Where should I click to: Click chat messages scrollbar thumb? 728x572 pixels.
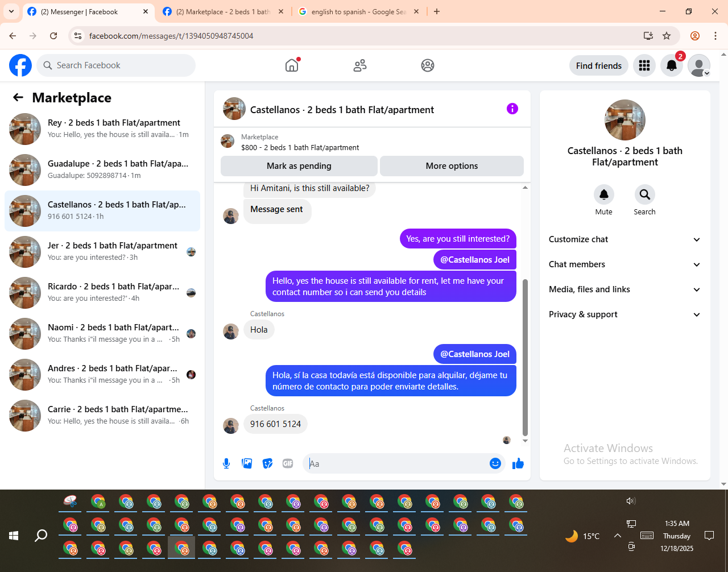pos(525,357)
